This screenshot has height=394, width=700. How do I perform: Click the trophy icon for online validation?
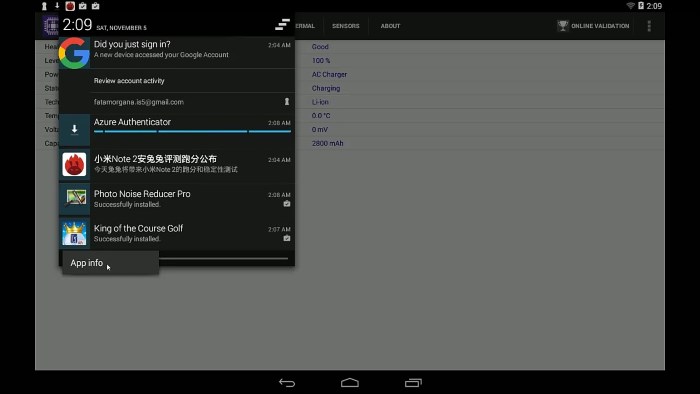pos(562,25)
